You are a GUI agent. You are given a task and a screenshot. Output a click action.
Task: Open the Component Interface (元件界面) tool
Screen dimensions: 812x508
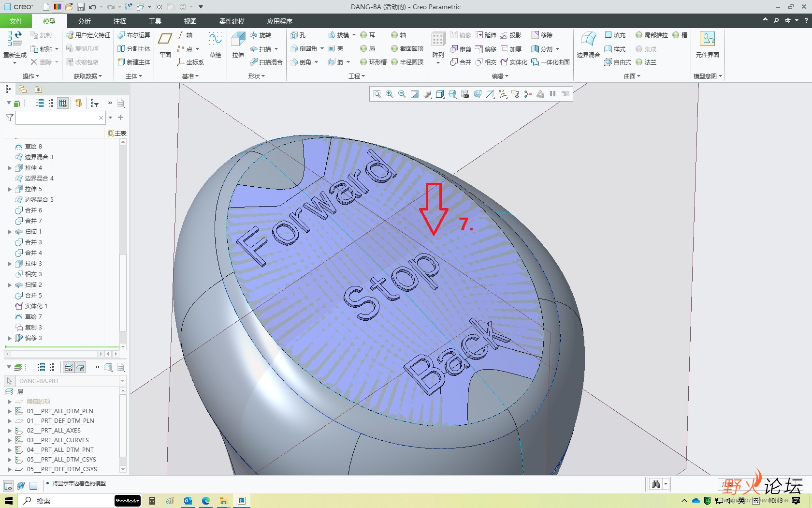[707, 45]
